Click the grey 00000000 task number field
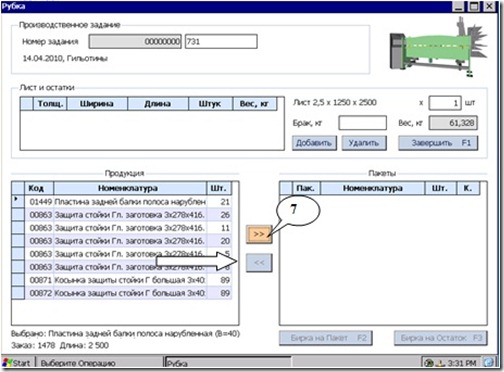 tap(135, 42)
